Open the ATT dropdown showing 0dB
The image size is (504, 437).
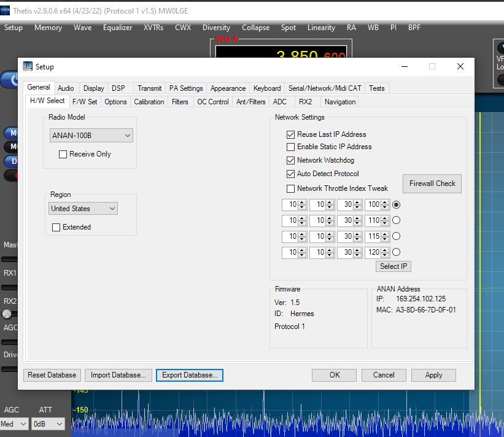48,424
